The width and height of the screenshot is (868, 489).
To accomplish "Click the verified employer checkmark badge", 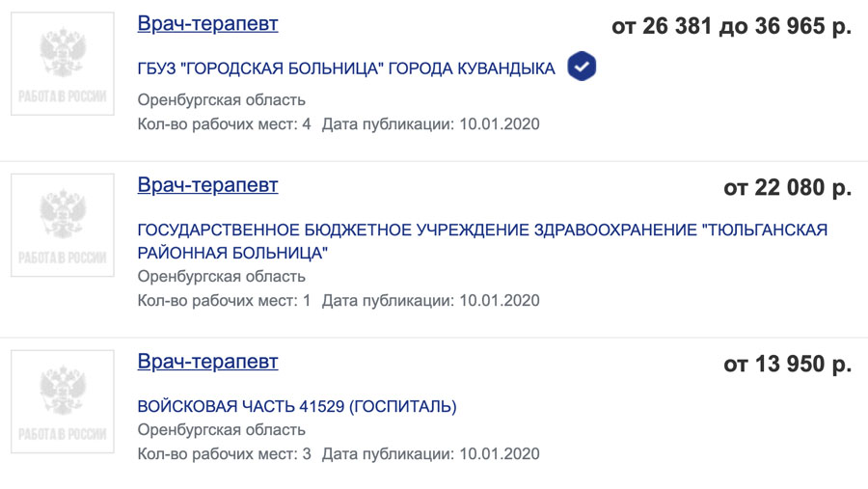I will click(x=582, y=68).
